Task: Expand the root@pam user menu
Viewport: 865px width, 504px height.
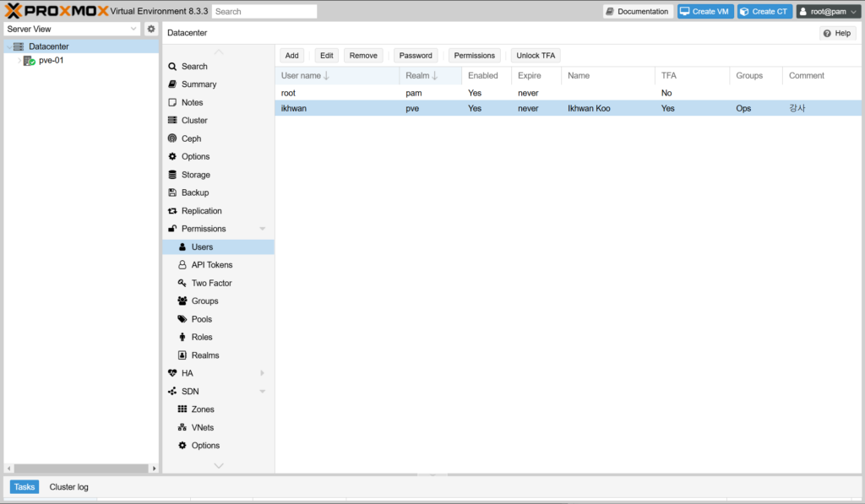Action: pos(829,12)
